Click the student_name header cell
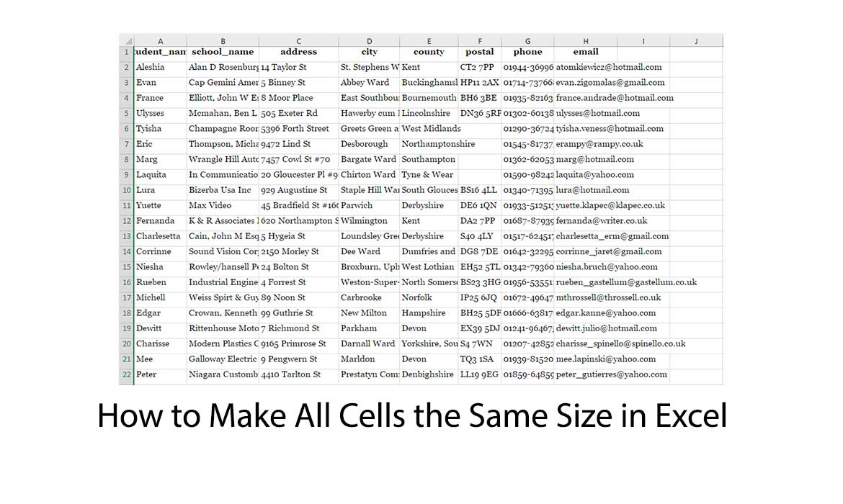This screenshot has width=843, height=504. [160, 52]
